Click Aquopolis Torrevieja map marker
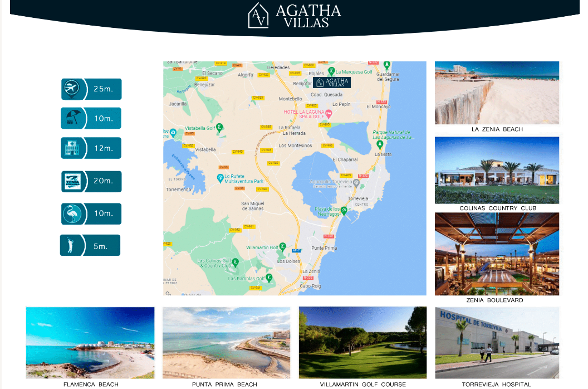The image size is (588, 389). pyautogui.click(x=356, y=183)
